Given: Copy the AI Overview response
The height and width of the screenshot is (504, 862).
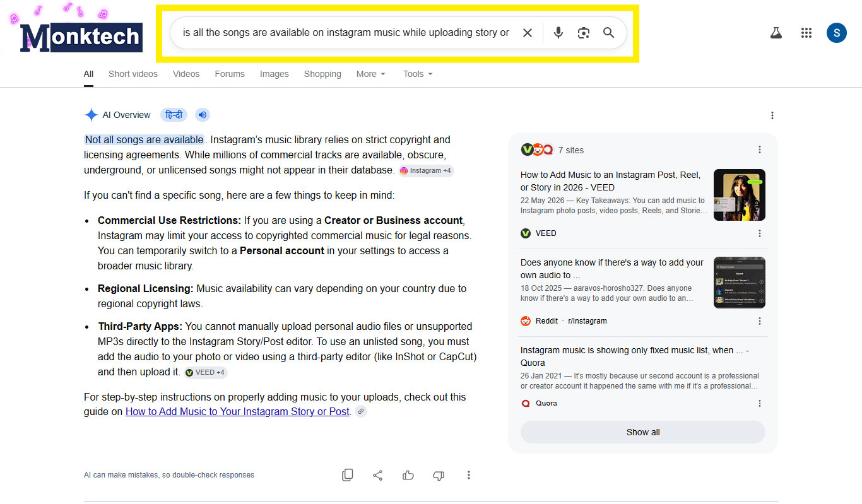Looking at the screenshot, I should click(x=348, y=475).
